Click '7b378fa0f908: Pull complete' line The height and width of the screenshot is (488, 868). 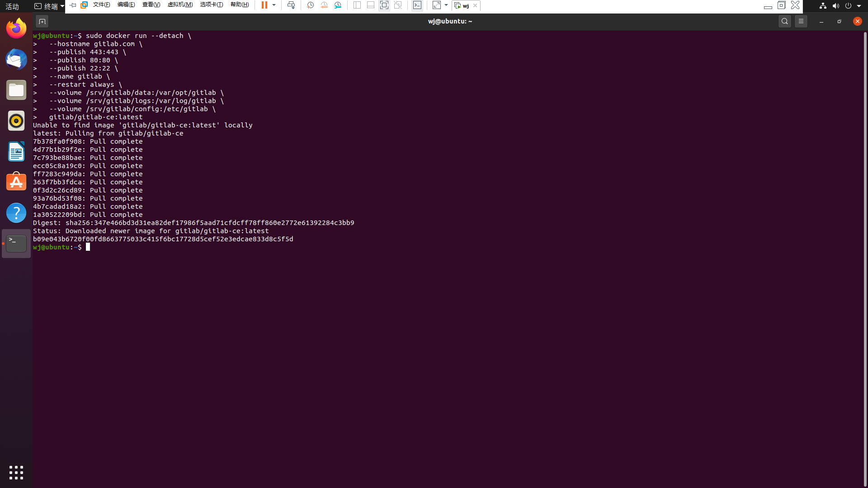[x=88, y=141]
